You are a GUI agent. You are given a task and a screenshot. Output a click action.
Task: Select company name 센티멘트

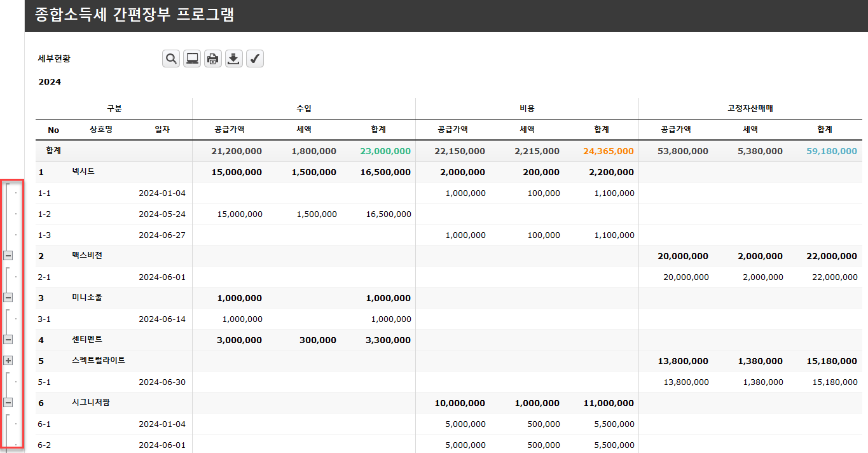[87, 339]
